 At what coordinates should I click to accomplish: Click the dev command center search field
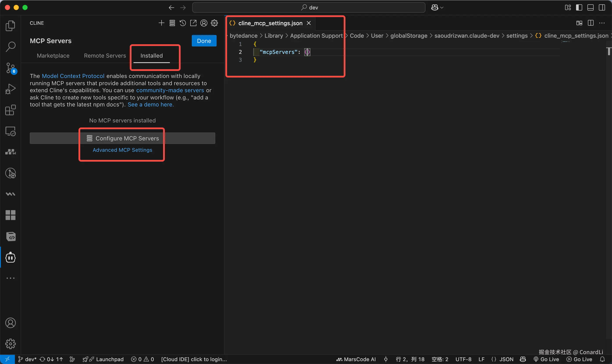click(x=309, y=8)
